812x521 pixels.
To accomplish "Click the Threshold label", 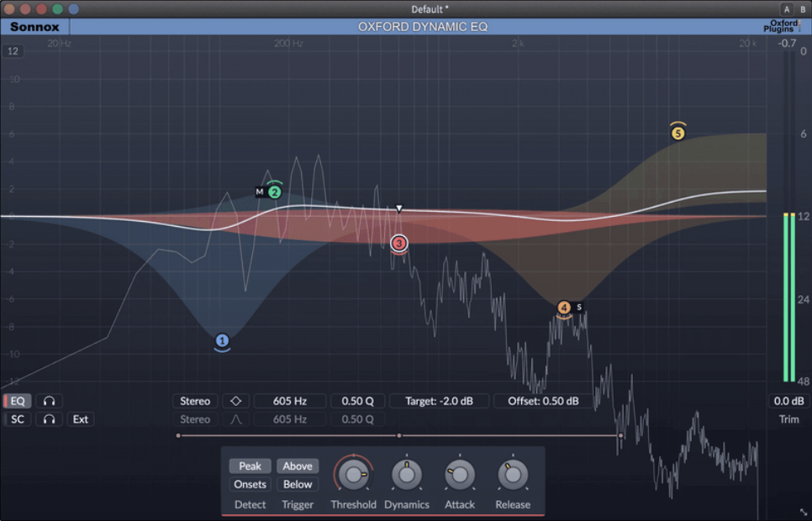I will coord(354,504).
